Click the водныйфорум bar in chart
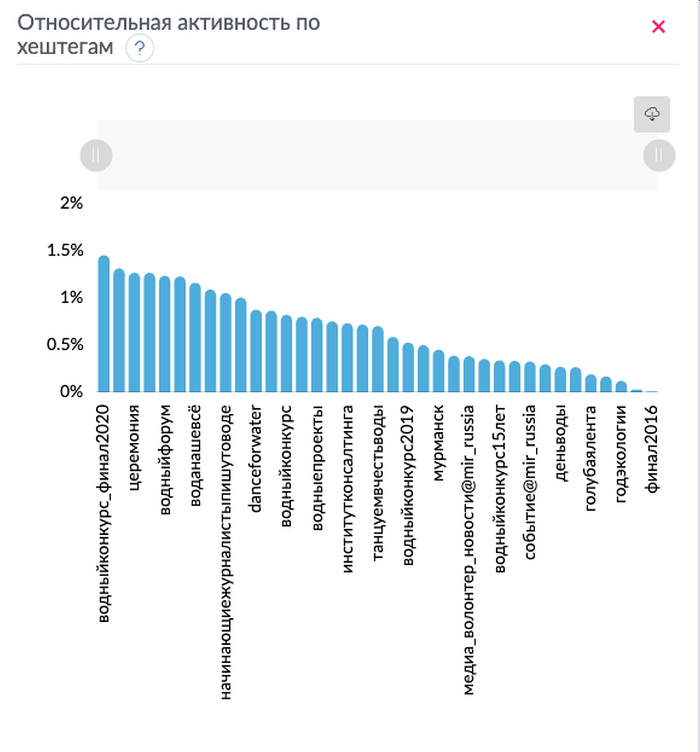The image size is (700, 752). (x=165, y=335)
